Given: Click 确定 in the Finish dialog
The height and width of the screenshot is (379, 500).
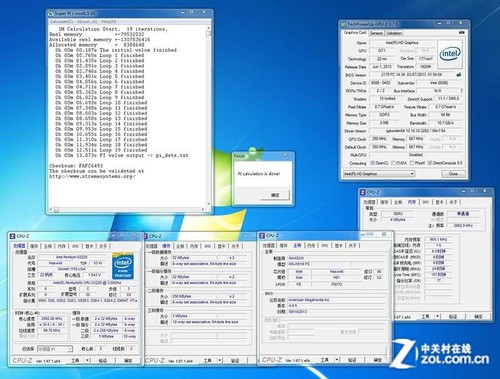Looking at the screenshot, I should (275, 195).
